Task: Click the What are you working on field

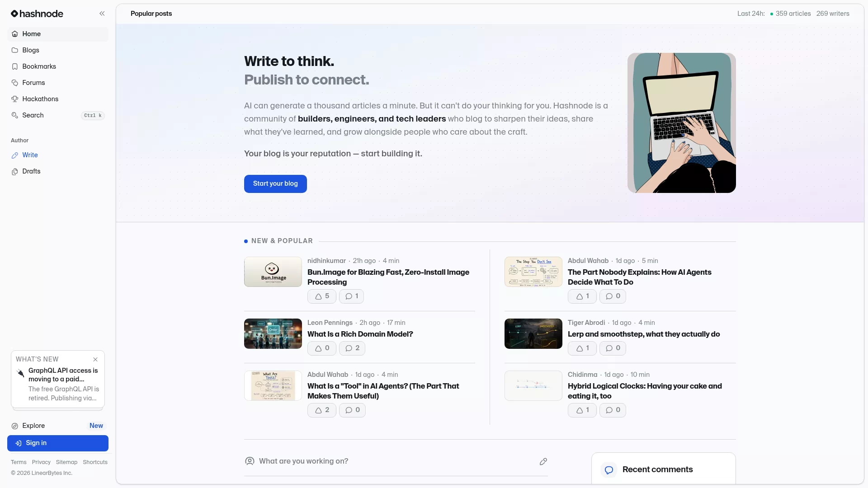Action: [396, 461]
